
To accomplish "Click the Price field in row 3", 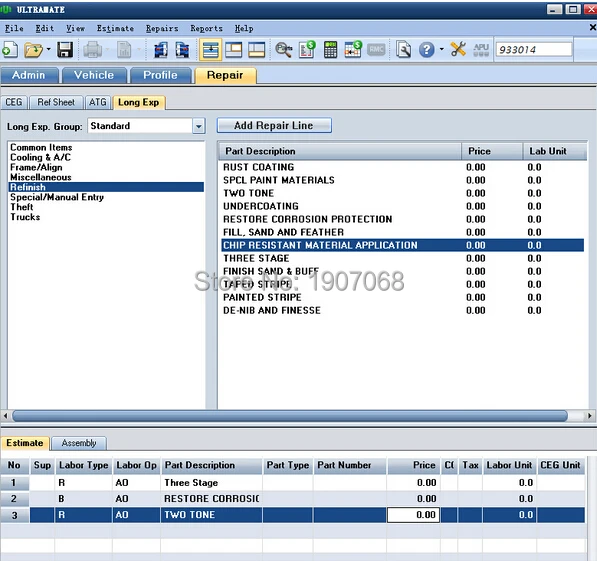I will tap(413, 515).
